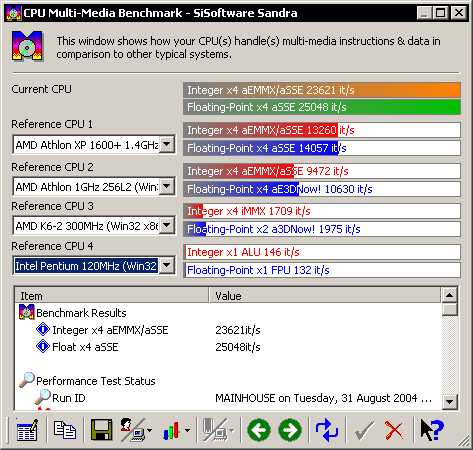
Task: Open Reference CPU 3 dropdown arrow
Action: pyautogui.click(x=167, y=225)
